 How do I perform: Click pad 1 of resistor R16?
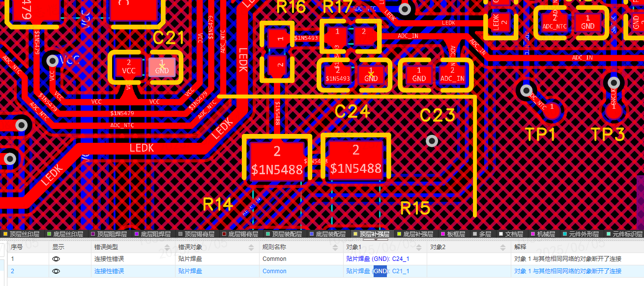(280, 38)
